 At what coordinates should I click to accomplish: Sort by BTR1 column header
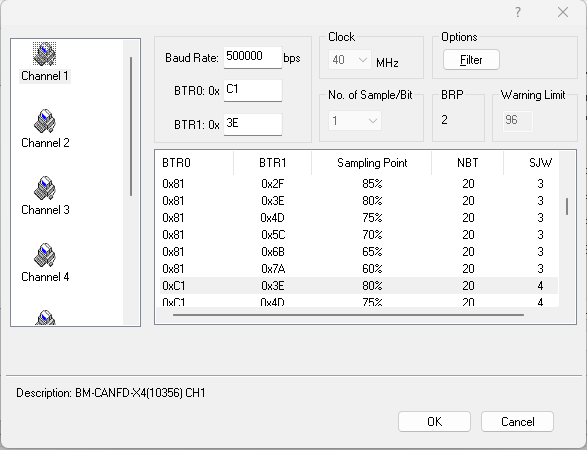click(273, 163)
